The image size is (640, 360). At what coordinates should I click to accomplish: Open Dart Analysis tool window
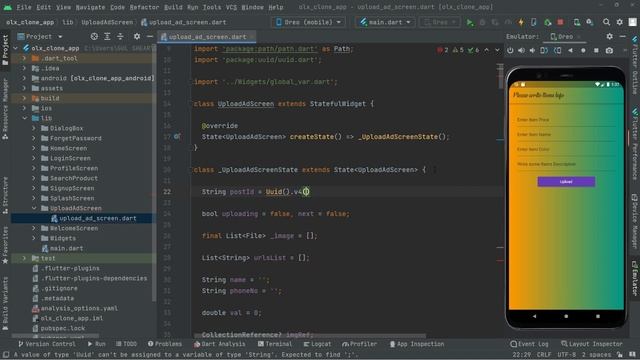coord(220,344)
